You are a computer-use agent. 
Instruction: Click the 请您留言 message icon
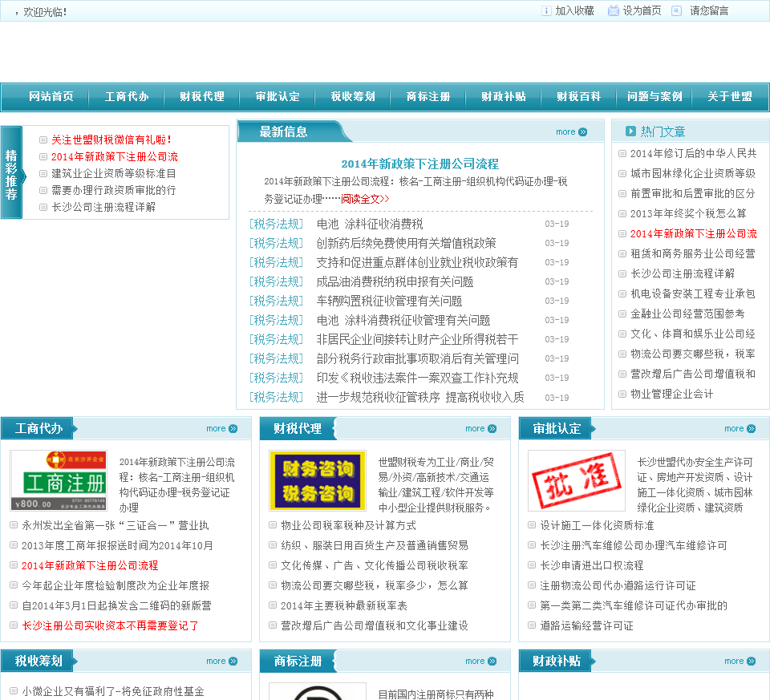[x=676, y=10]
